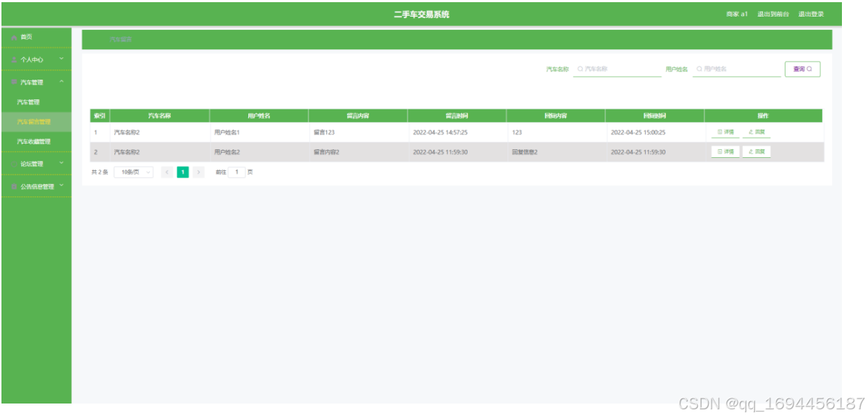The width and height of the screenshot is (868, 418).
Task: Open 个人中心 menu label
Action: point(32,60)
